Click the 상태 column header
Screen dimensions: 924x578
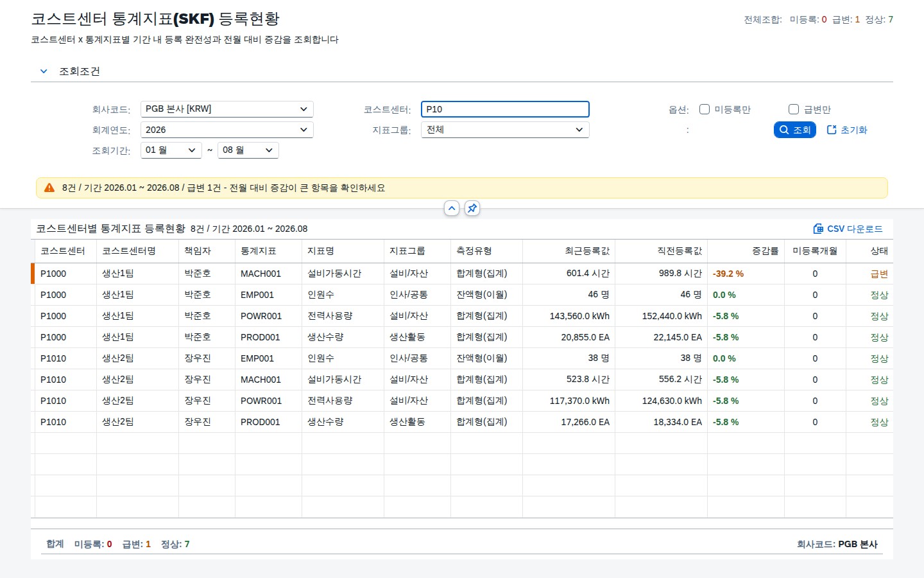[869, 251]
